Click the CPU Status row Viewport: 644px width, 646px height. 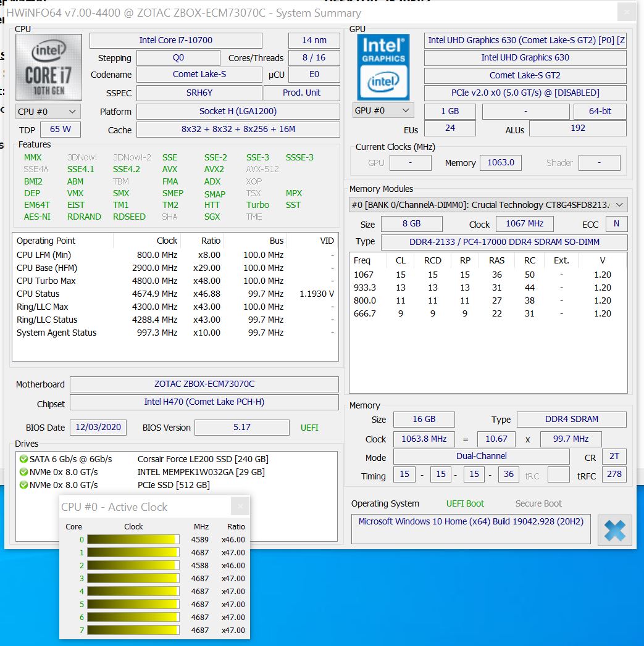(x=175, y=294)
